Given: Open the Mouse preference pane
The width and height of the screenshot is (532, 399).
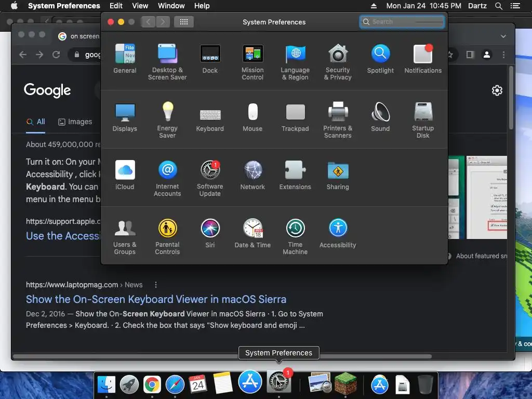Looking at the screenshot, I should click(252, 117).
